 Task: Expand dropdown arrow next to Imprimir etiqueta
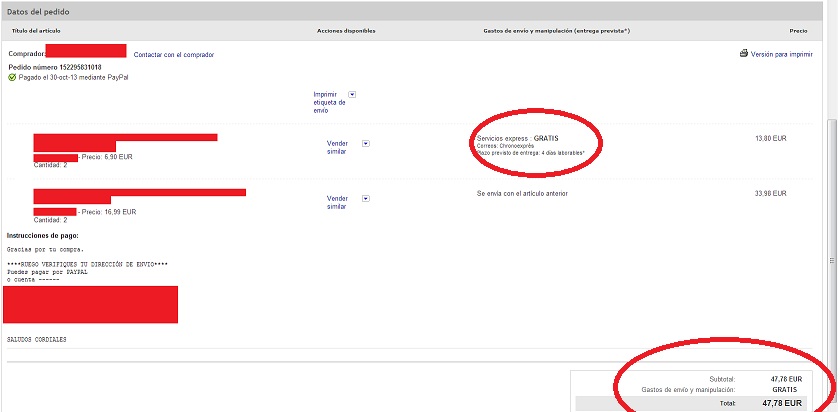(x=352, y=95)
